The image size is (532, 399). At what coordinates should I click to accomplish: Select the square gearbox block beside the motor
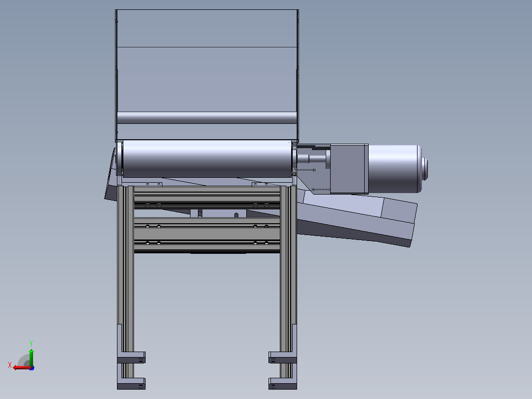tap(349, 169)
